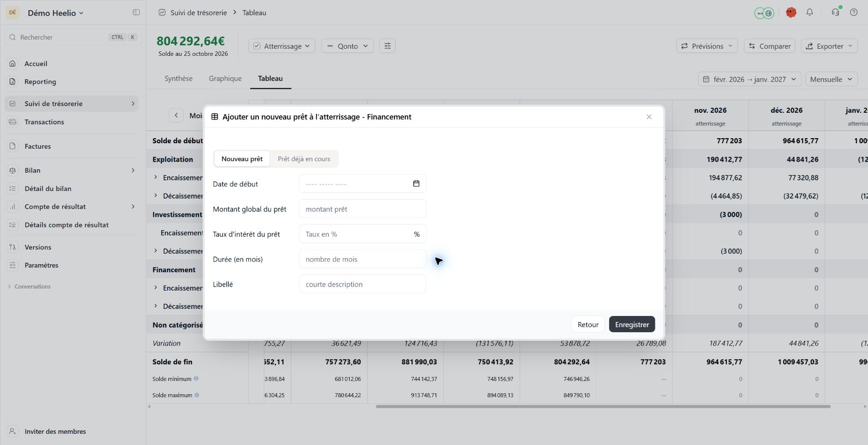Click the Durée (en mois) field
868x445 pixels.
pyautogui.click(x=363, y=260)
